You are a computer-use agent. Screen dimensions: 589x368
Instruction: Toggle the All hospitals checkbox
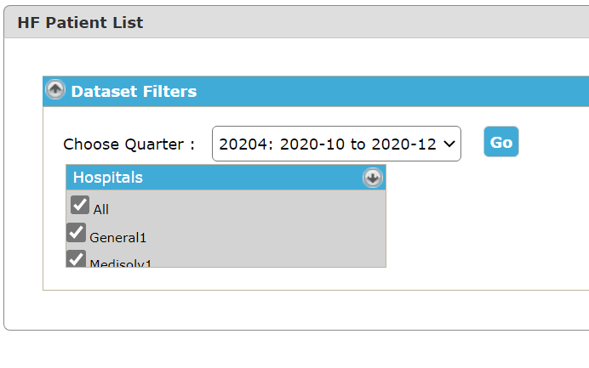tap(80, 205)
